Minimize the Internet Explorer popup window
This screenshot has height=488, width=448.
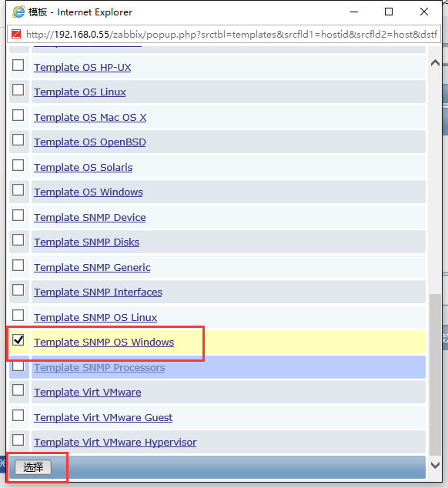pyautogui.click(x=354, y=12)
